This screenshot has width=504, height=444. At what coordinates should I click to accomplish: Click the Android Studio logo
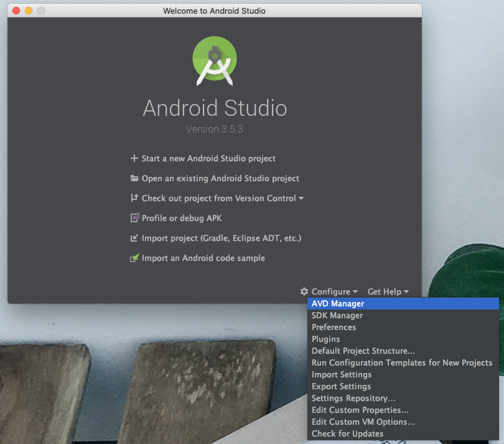click(215, 61)
